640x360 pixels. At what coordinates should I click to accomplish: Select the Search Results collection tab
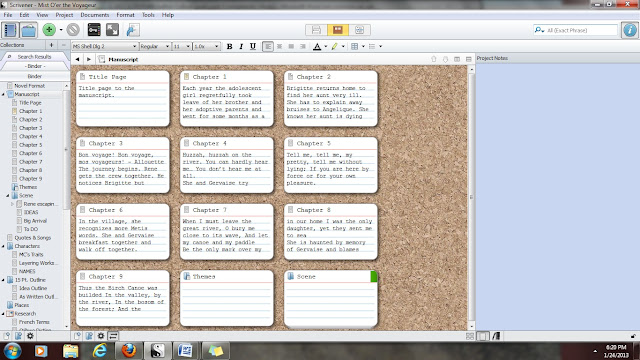click(x=34, y=57)
